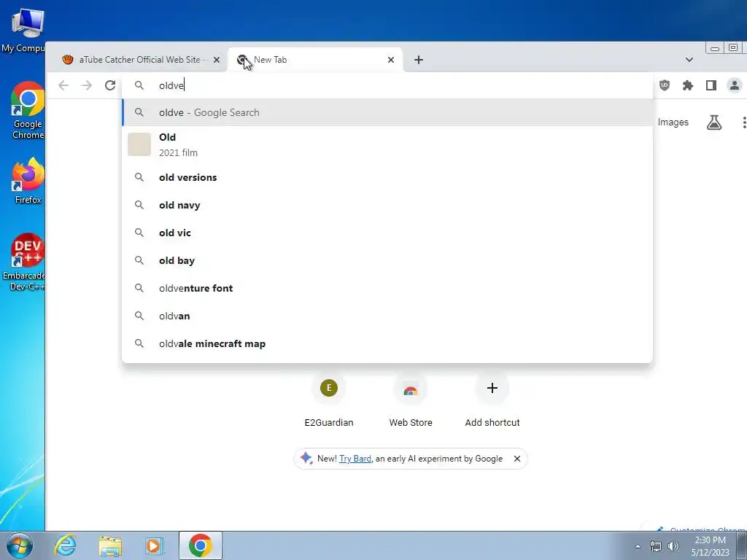This screenshot has width=747, height=560.
Task: Open Windows Explorer from taskbar
Action: coord(110,545)
